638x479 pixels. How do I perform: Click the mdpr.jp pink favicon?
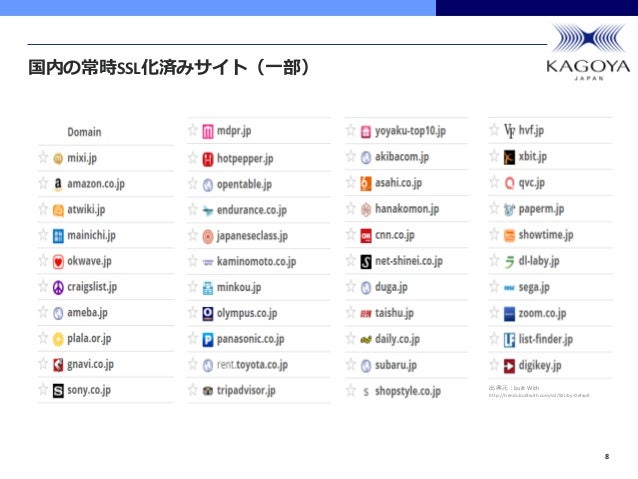pyautogui.click(x=208, y=131)
